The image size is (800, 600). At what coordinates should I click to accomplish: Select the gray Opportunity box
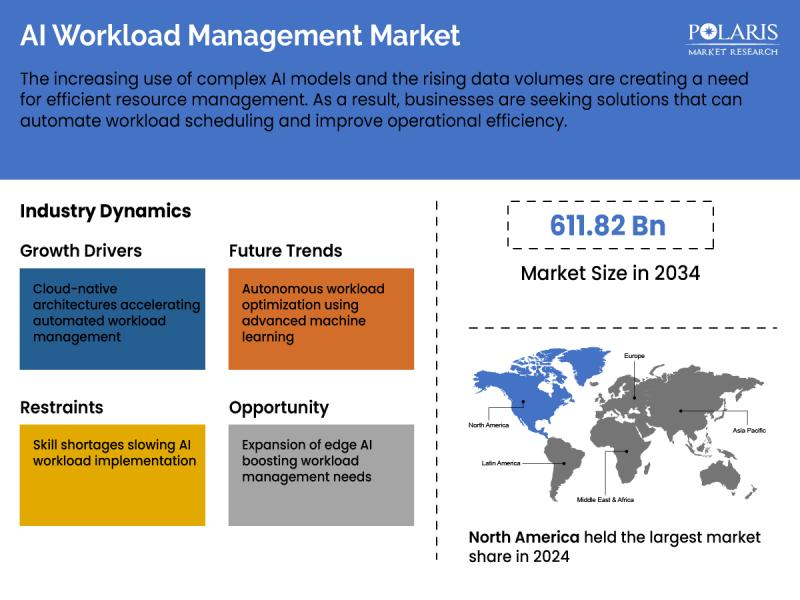tap(320, 474)
